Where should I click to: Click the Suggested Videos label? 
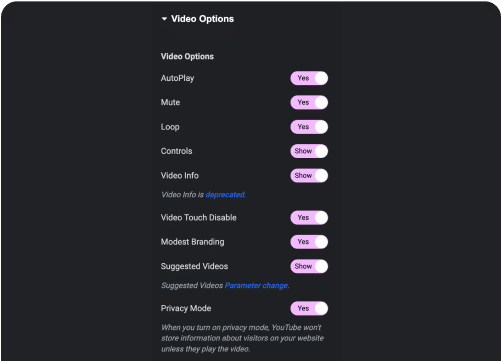tap(194, 266)
